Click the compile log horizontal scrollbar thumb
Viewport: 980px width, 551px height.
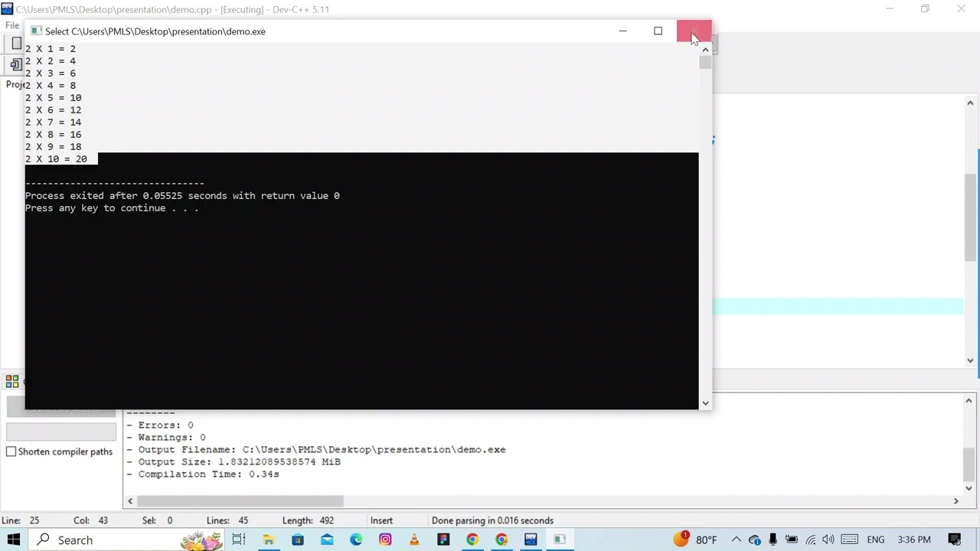[x=240, y=501]
